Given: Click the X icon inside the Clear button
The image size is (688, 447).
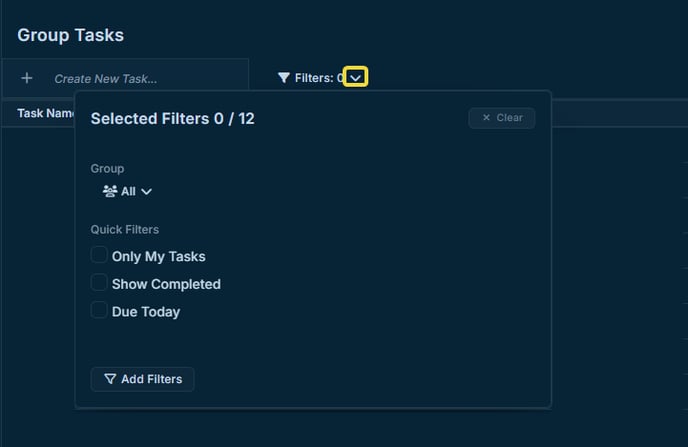Looking at the screenshot, I should tap(486, 118).
